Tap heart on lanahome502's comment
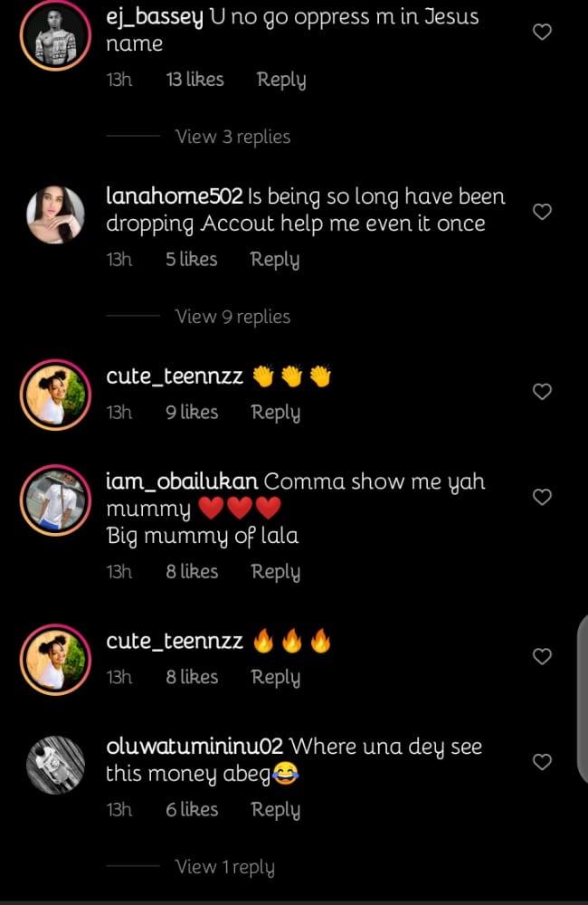Image resolution: width=588 pixels, height=905 pixels. 542,212
